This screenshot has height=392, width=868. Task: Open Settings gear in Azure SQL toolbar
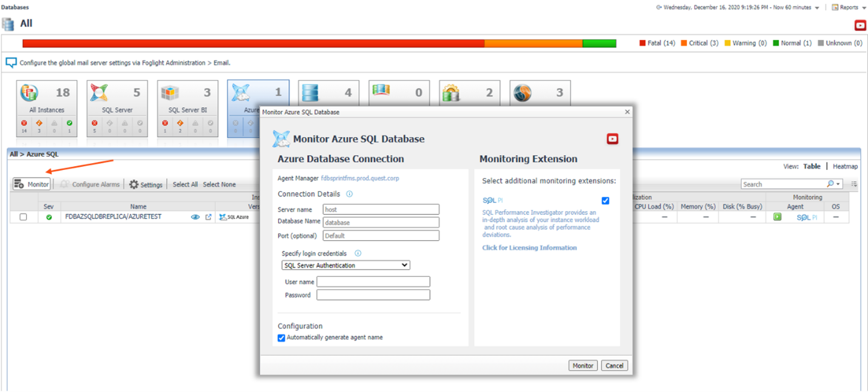pyautogui.click(x=134, y=184)
